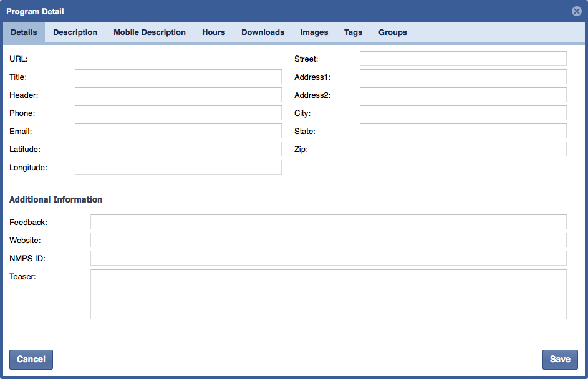Screen dimensions: 588x379
Task: Select the City input box
Action: pos(463,113)
